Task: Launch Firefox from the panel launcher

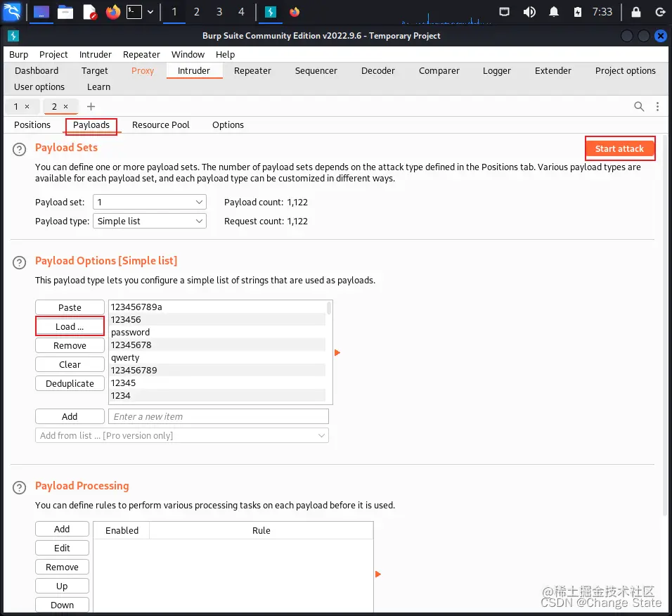Action: coord(113,12)
